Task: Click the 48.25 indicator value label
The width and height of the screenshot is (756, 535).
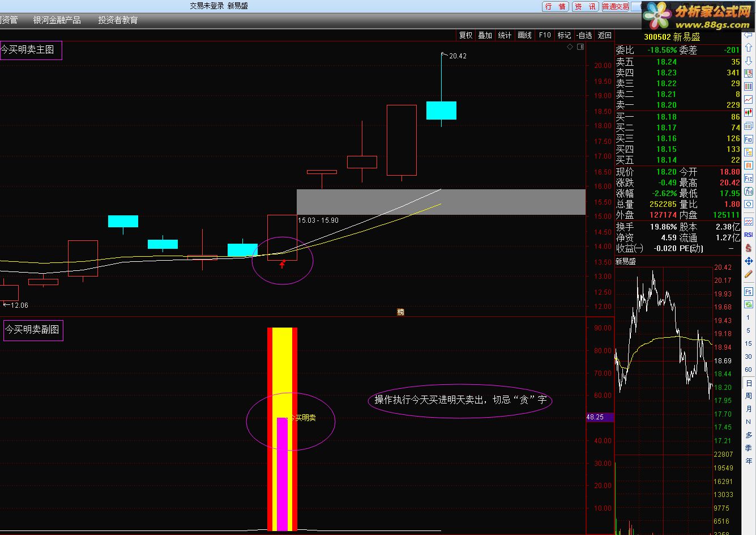Action: coord(600,417)
